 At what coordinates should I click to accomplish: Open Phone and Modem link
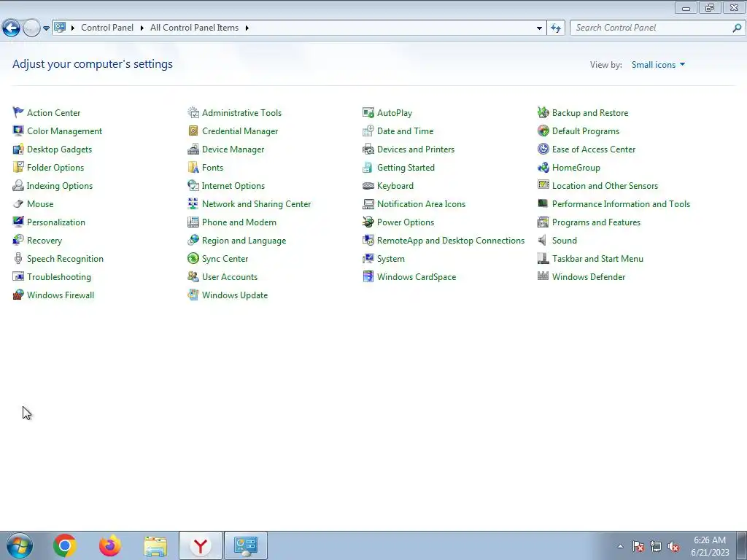point(239,222)
